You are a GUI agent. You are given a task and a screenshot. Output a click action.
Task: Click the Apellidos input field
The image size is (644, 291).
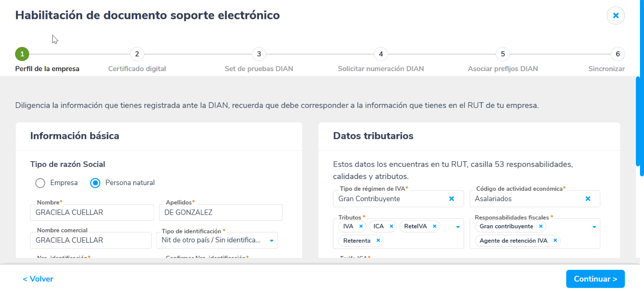[x=220, y=213]
